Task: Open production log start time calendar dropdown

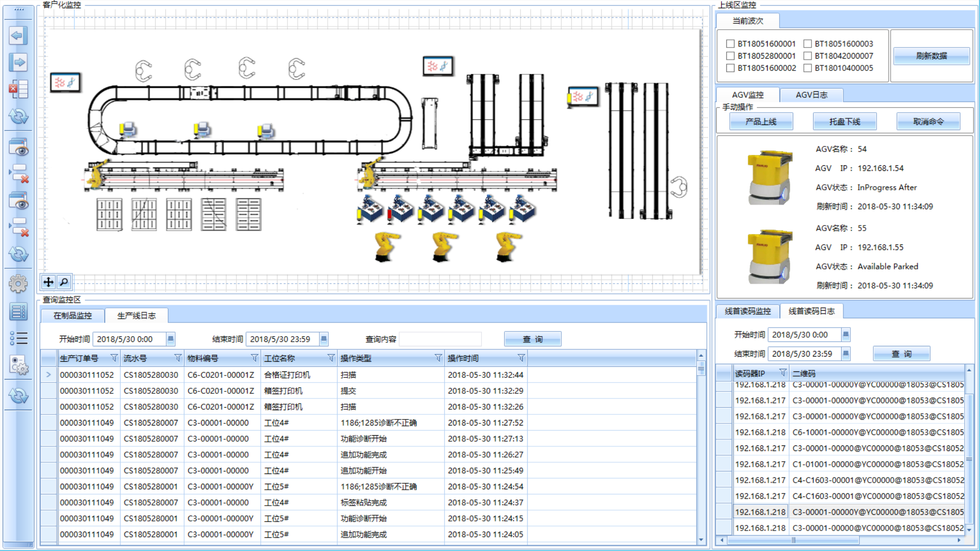Action: point(170,339)
